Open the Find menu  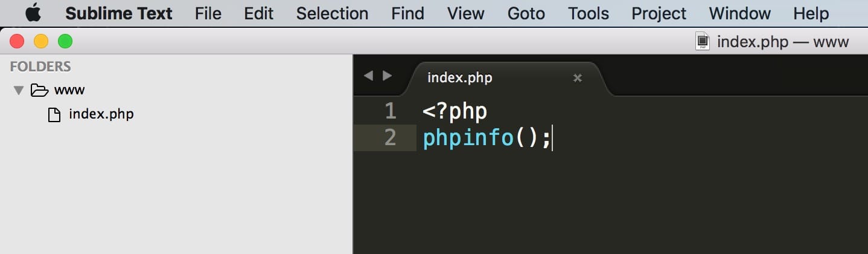point(407,13)
